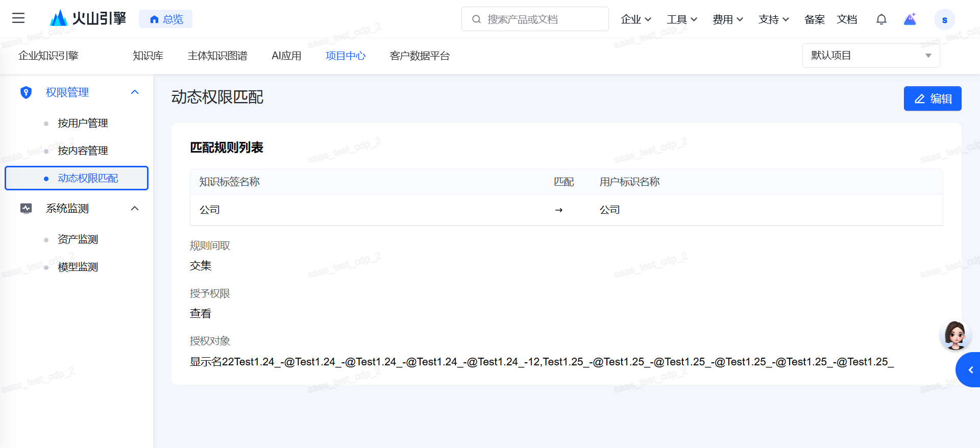Viewport: 980px width, 448px height.
Task: Open the user avatar menu
Action: pos(944,19)
